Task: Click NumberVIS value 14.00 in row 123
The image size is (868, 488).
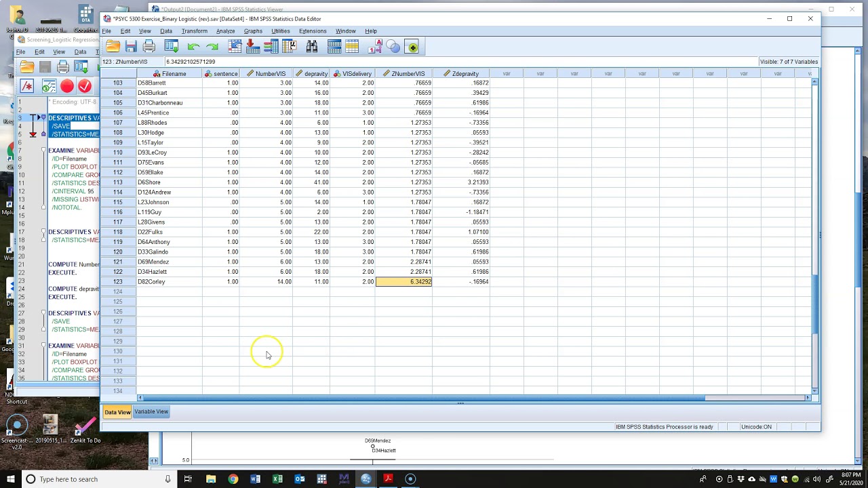Action: (x=266, y=282)
